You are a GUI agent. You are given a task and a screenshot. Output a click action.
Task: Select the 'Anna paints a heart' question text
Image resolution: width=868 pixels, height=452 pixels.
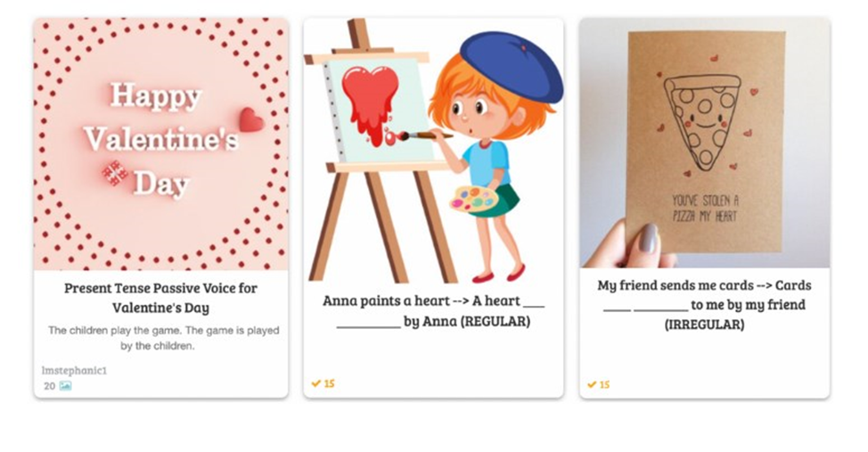(x=433, y=311)
